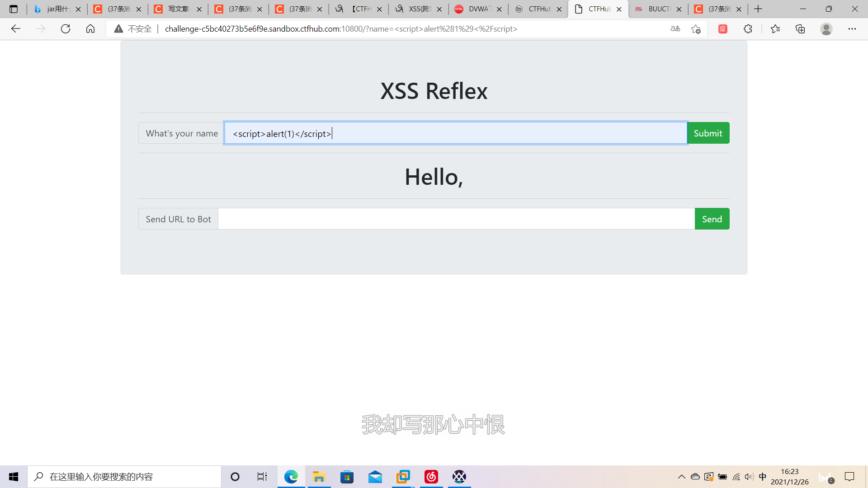Refresh the current page
The image size is (868, 488).
(66, 28)
